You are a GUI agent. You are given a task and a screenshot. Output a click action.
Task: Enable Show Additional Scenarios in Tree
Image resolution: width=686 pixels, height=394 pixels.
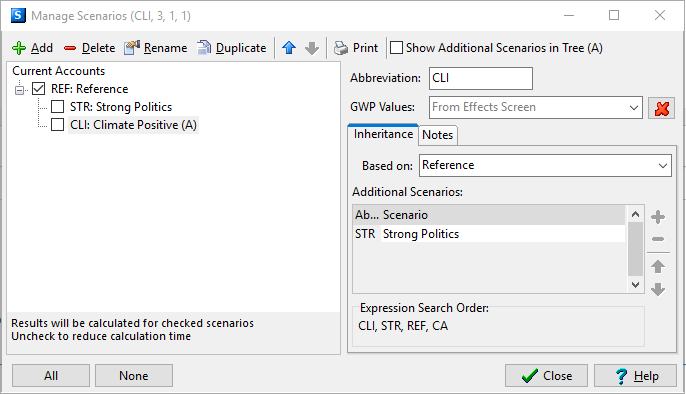click(396, 48)
